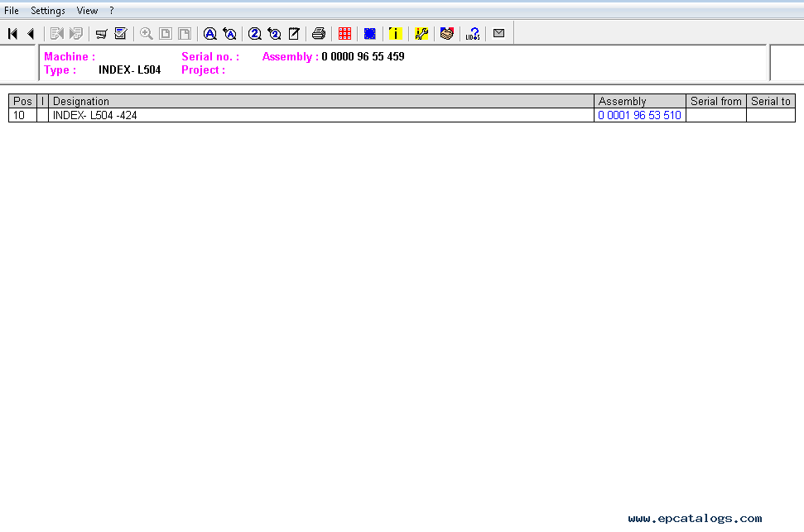Viewport: 804px width, 532px height.
Task: Open the View menu
Action: (87, 10)
